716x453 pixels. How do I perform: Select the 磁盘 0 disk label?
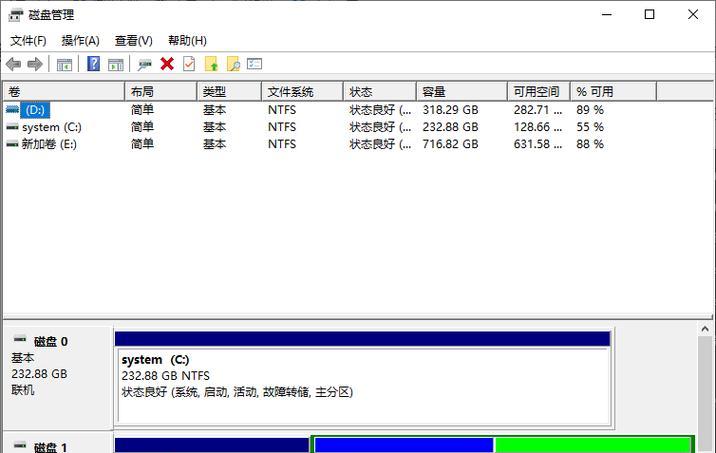51,341
